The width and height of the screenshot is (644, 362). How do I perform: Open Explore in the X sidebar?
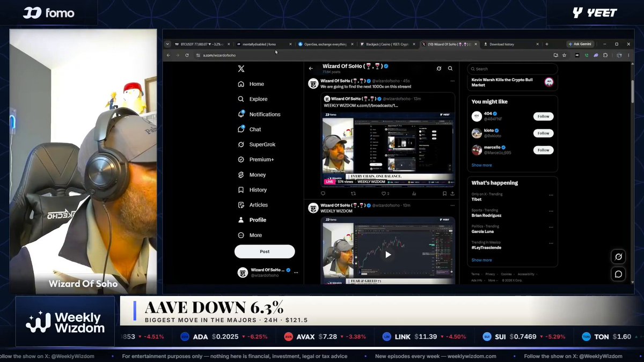coord(252,99)
